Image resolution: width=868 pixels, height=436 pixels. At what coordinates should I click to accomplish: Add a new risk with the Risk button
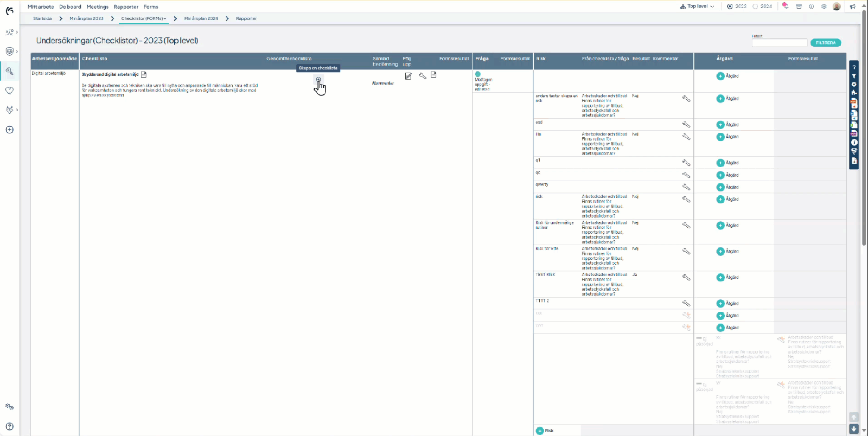tap(545, 431)
